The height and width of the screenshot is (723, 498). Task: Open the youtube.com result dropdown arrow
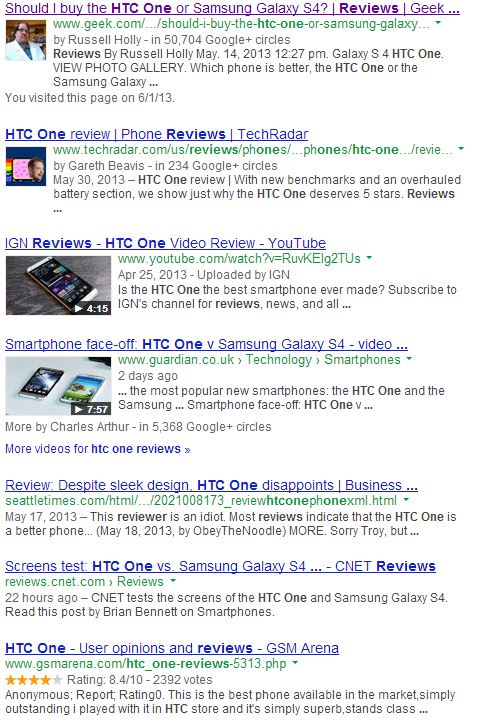coord(369,258)
